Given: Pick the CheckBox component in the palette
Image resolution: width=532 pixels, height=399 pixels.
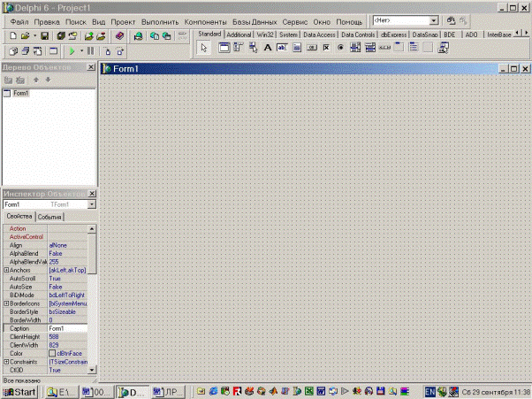Looking at the screenshot, I should click(326, 48).
